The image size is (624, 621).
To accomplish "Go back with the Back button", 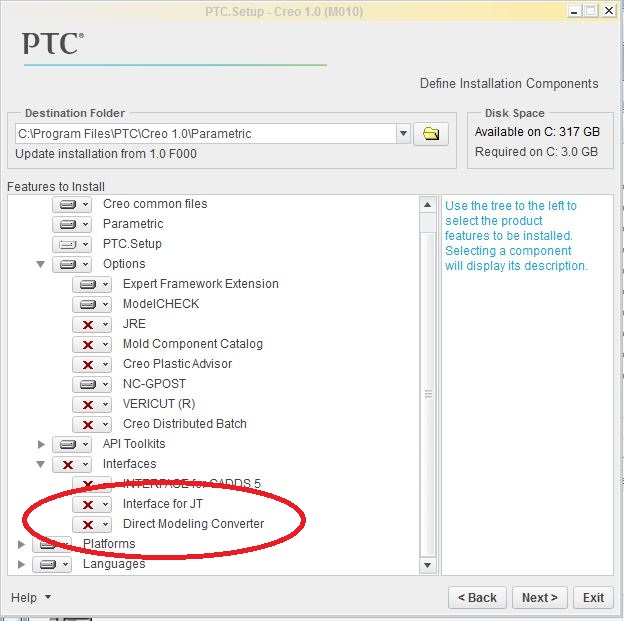I will pos(477,598).
